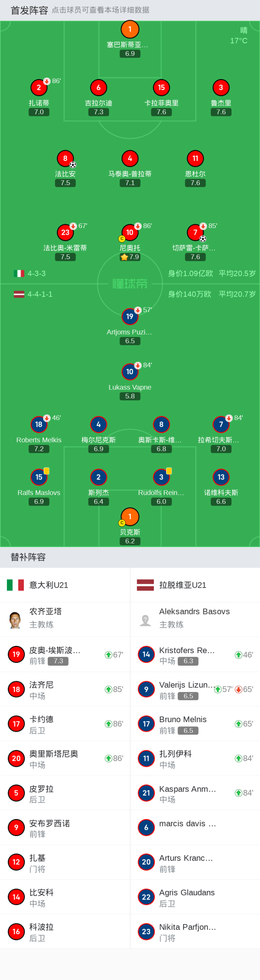Image resolution: width=260 pixels, height=980 pixels.
Task: Click substitution-out icon beside 扎诺蒂
Action: point(47,81)
